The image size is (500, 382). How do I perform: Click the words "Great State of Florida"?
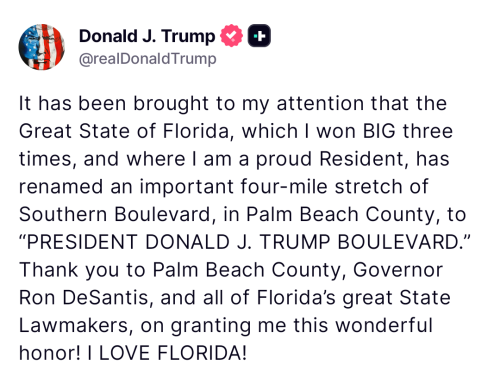[124, 131]
